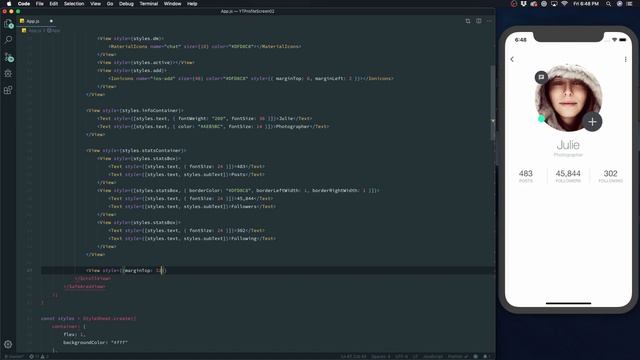Click the line and column status bar indicator
Screen dimensions: 640x360
(x=353, y=356)
